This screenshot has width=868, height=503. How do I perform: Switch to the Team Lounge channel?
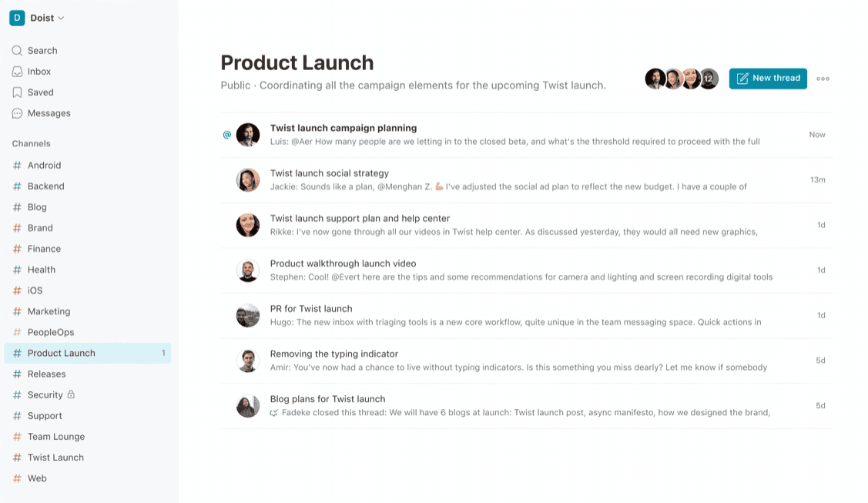coord(56,437)
